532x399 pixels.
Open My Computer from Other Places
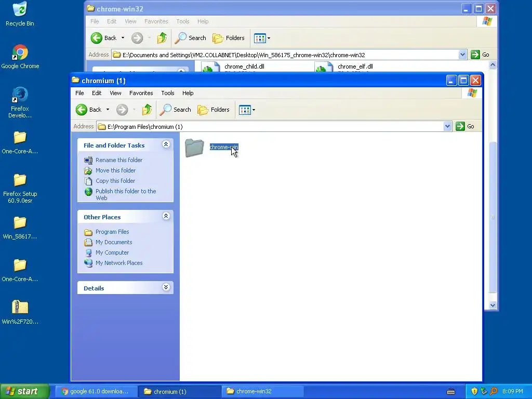(x=112, y=252)
